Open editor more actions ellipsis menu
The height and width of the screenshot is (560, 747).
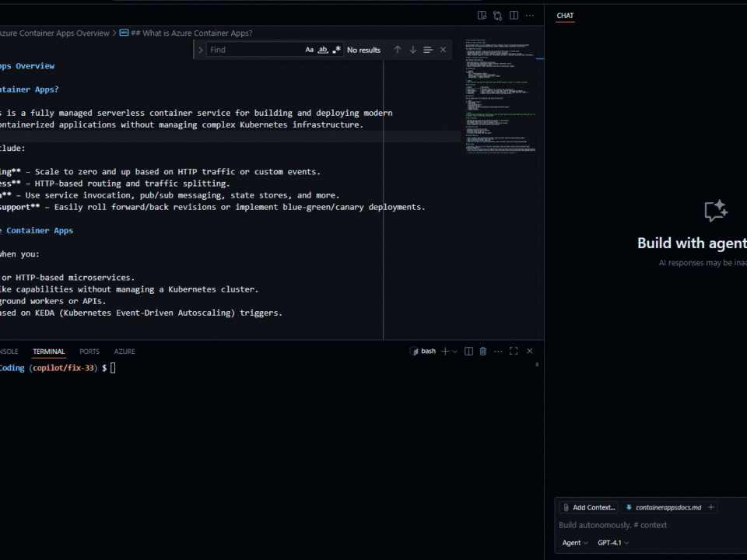coord(530,16)
